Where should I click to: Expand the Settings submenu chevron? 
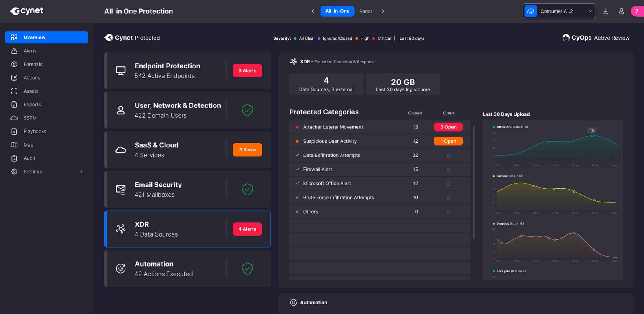point(81,172)
